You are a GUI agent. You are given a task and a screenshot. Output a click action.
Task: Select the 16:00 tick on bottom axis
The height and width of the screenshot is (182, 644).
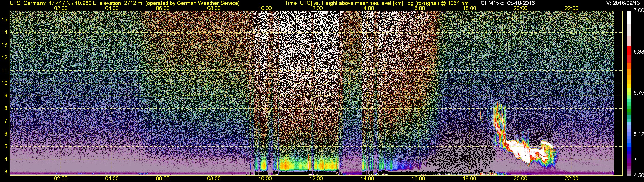click(418, 179)
